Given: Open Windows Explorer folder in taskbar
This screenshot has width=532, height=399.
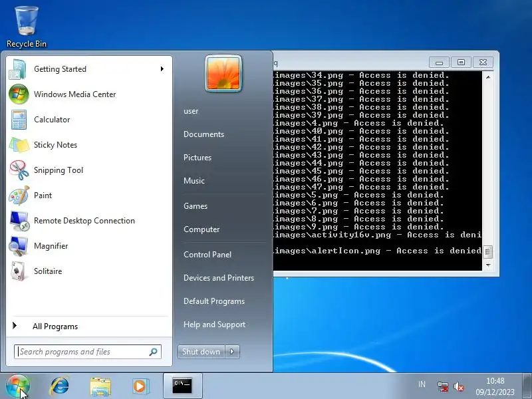Looking at the screenshot, I should pyautogui.click(x=100, y=386).
